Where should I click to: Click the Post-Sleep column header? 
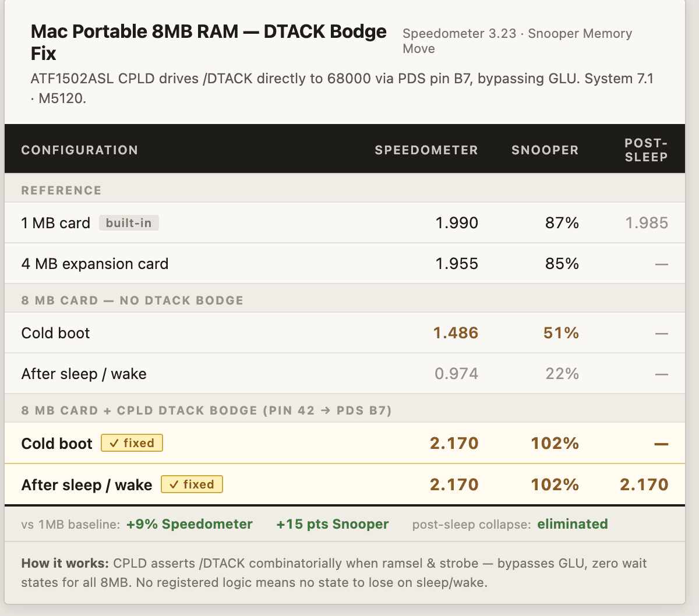(x=646, y=150)
